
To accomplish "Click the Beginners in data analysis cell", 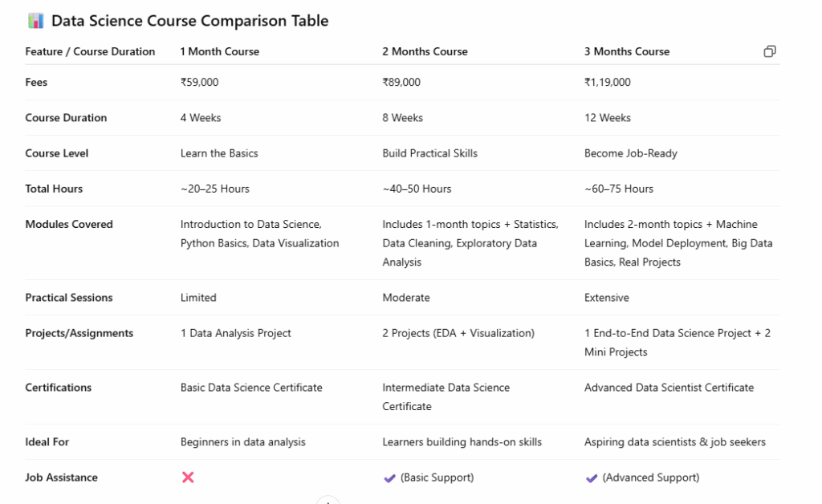I will point(242,442).
